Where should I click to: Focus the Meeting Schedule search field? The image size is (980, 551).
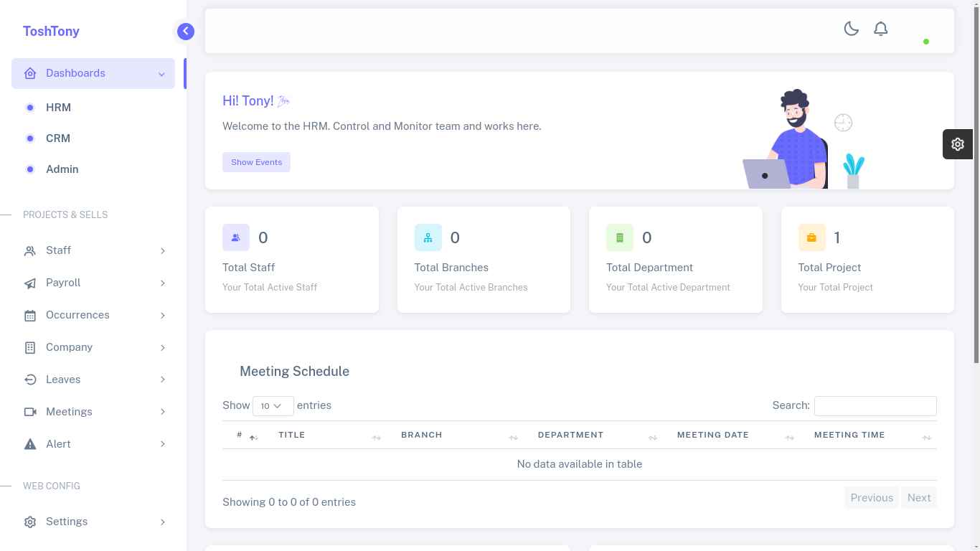(875, 405)
